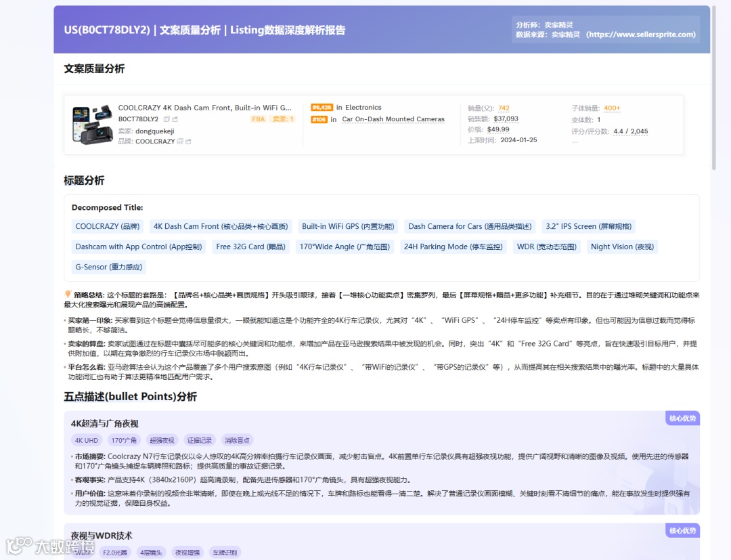Click the 车牌识别 keyword pill
Viewport: 731px width, 560px height.
click(x=225, y=553)
